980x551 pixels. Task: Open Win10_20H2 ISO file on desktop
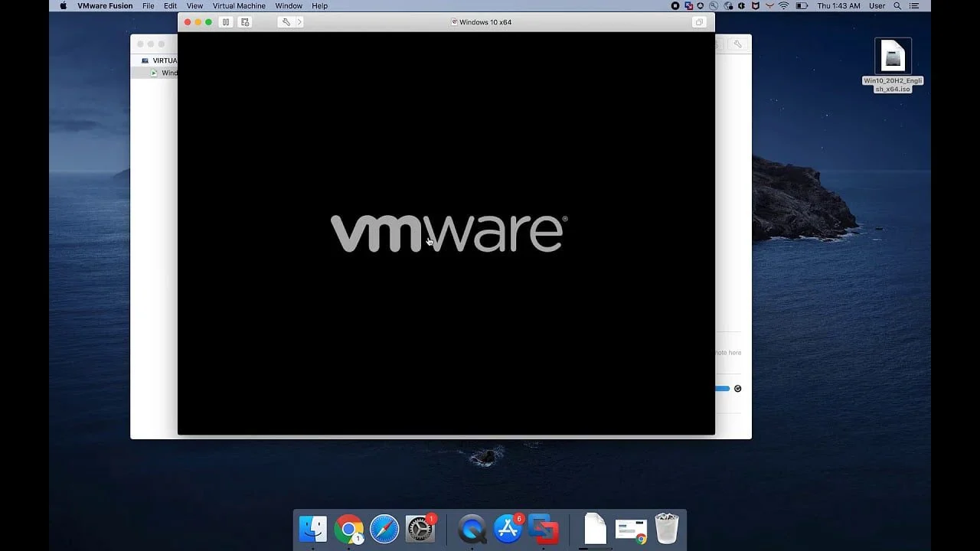coord(893,57)
